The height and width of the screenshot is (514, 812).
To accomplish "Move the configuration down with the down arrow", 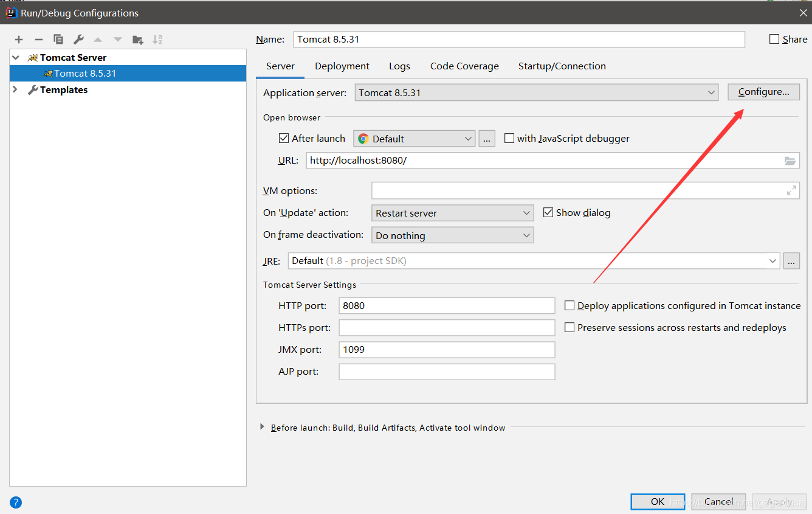I will click(118, 40).
